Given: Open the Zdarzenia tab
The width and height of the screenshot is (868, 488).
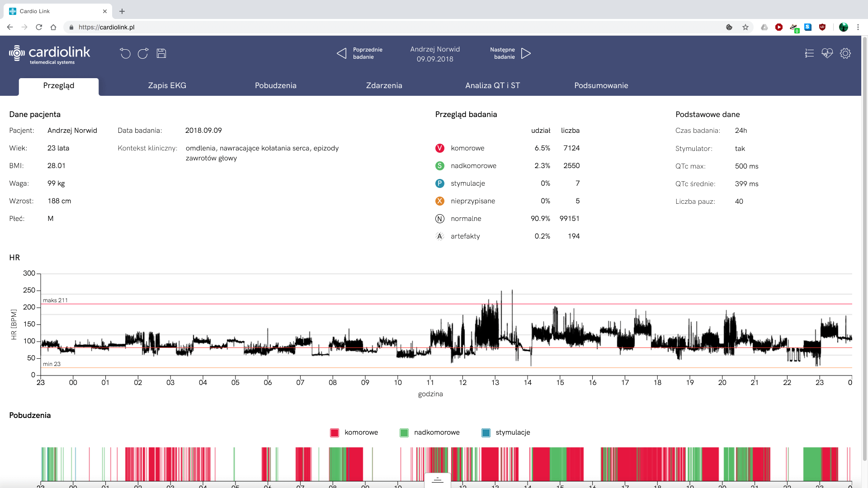Looking at the screenshot, I should click(384, 85).
